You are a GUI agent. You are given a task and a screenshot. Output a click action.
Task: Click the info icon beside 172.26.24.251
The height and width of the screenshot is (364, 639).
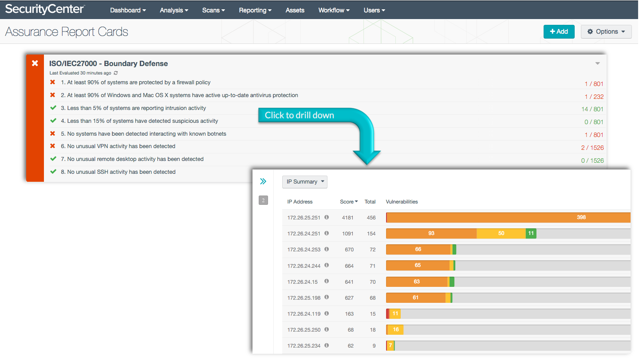327,233
